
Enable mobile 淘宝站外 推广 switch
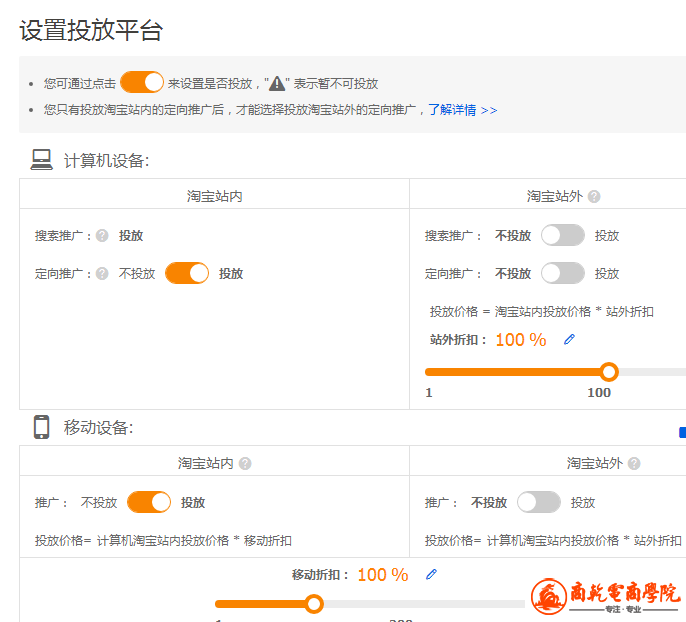539,502
